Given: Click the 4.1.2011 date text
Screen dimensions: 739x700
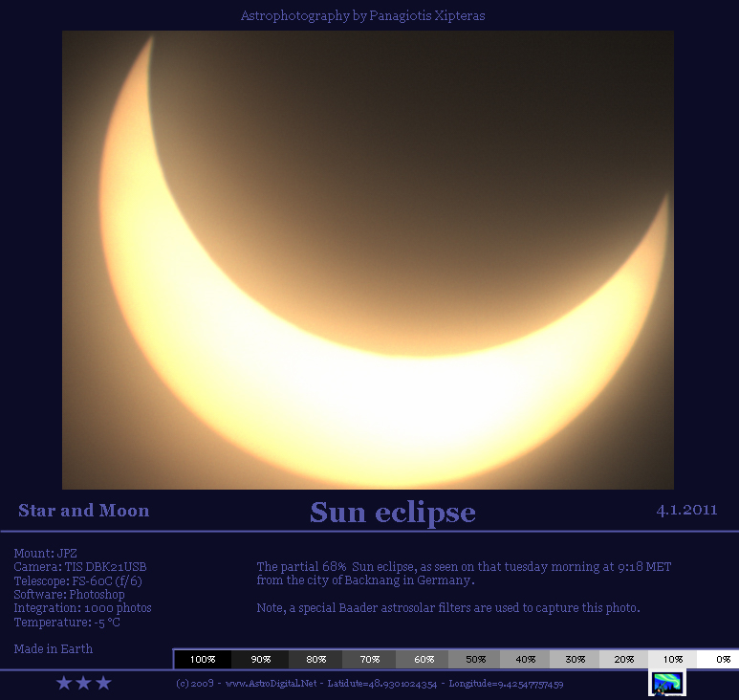Looking at the screenshot, I should click(686, 510).
